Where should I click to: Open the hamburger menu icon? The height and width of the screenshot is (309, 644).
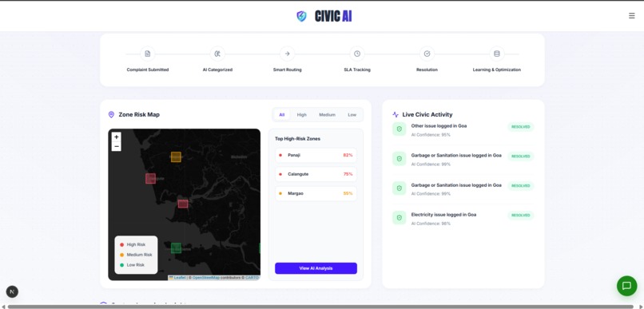[x=631, y=16]
